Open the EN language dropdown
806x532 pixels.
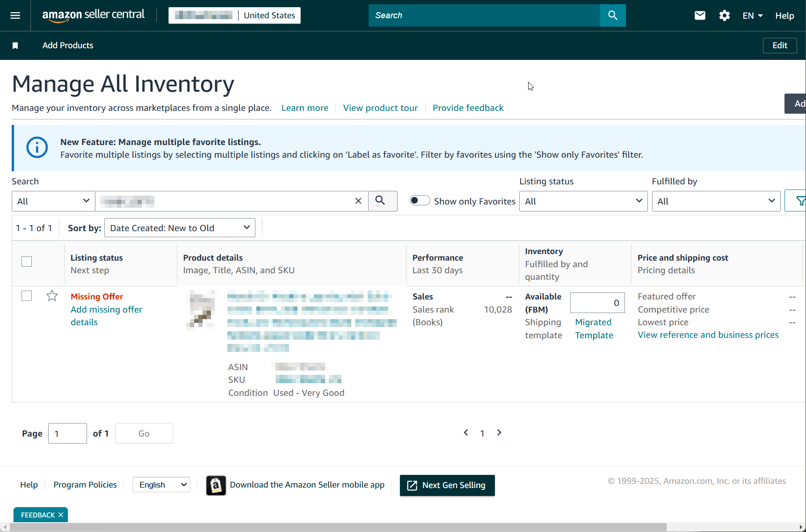point(753,15)
